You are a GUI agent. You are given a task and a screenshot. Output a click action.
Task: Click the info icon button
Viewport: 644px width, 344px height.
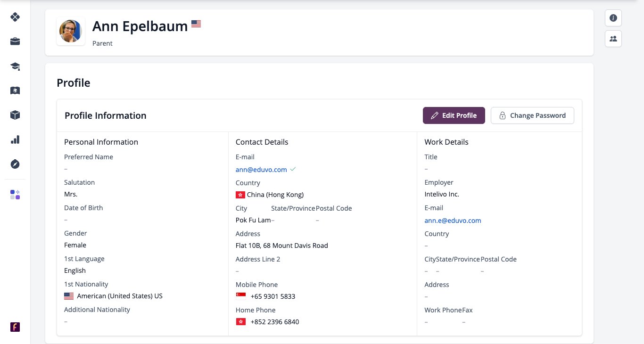coord(613,18)
